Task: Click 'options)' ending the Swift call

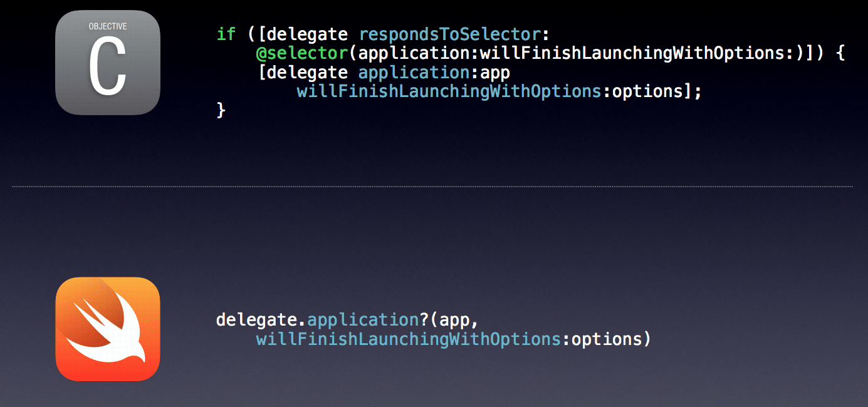Action: click(612, 339)
